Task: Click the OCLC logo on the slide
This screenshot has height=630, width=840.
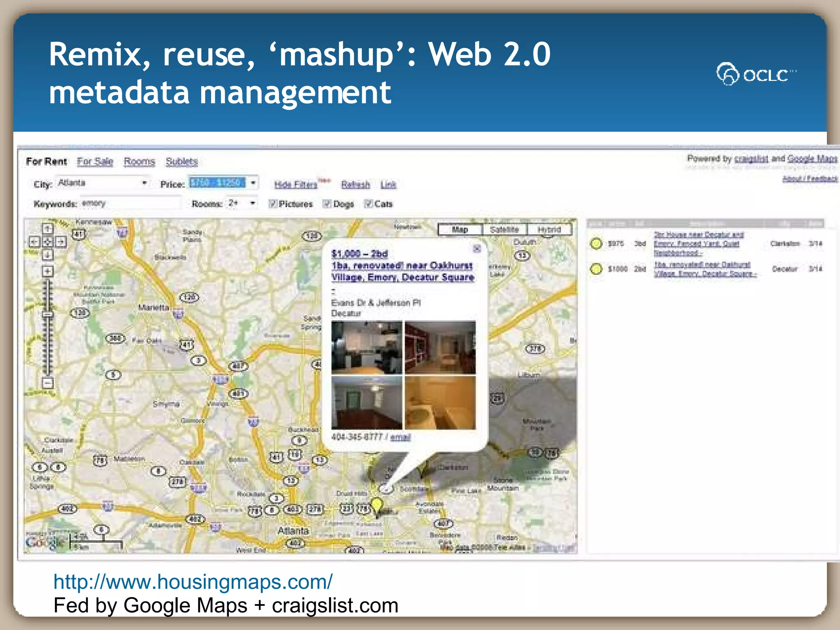Action: click(x=756, y=74)
